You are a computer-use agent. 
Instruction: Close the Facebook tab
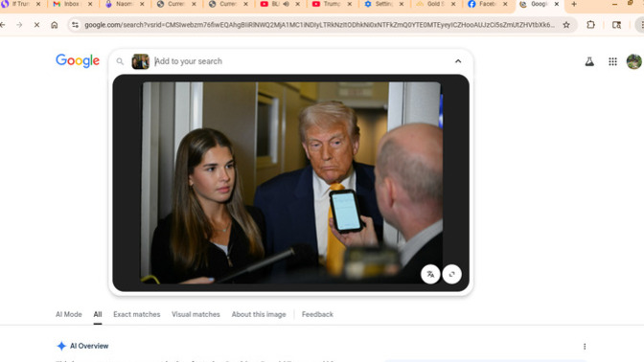[x=505, y=4]
